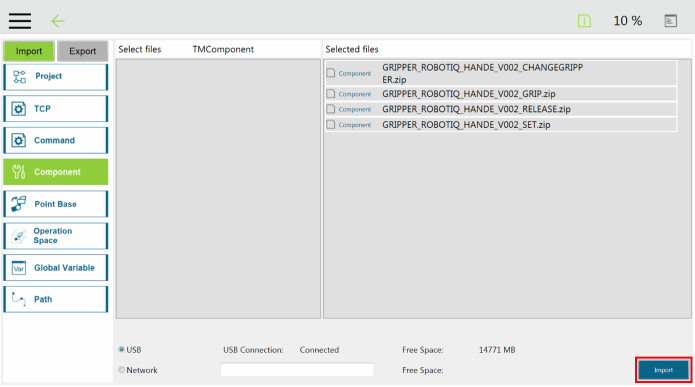
Task: Select the USB radio button
Action: (121, 349)
